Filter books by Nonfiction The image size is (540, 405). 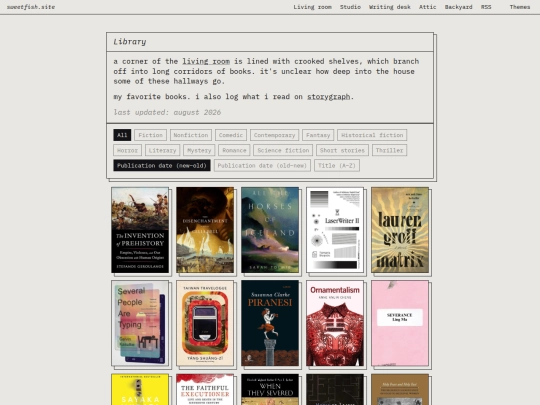(x=191, y=135)
